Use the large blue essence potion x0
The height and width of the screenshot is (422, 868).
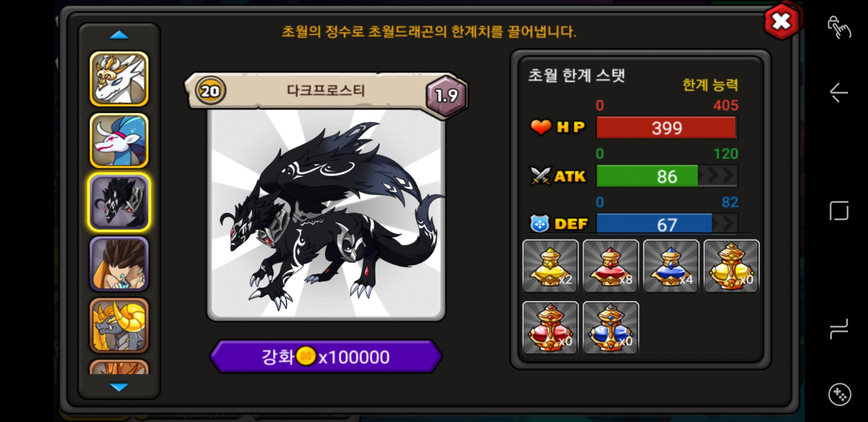pyautogui.click(x=611, y=328)
